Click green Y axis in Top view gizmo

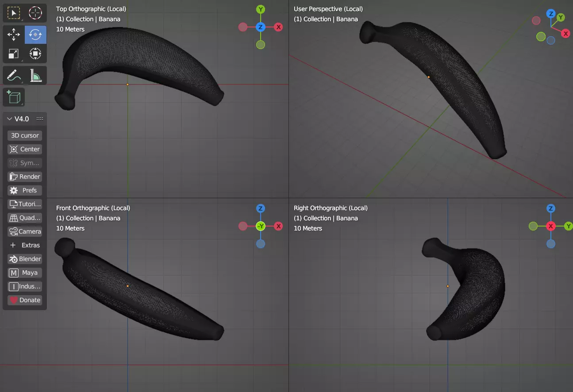[261, 9]
